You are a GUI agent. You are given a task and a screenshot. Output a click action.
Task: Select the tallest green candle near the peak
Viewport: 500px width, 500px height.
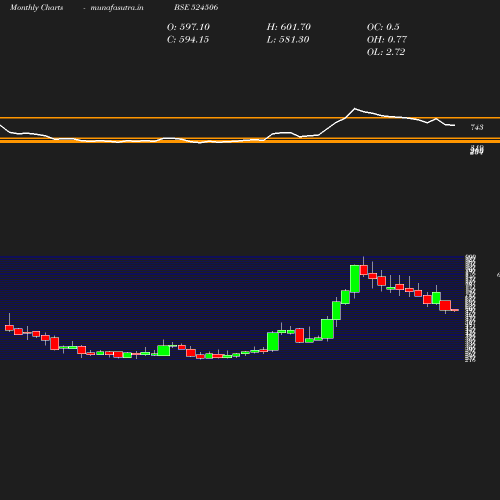[355, 279]
